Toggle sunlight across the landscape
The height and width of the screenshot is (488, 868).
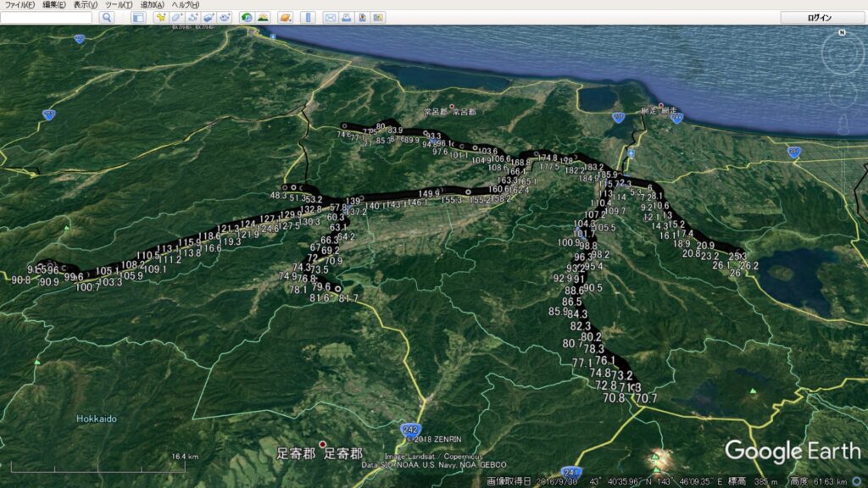tap(263, 17)
